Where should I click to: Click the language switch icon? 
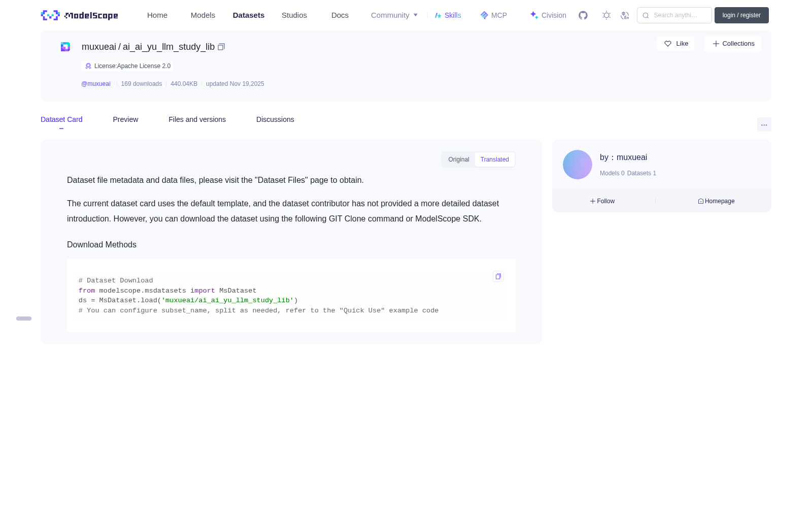(625, 15)
